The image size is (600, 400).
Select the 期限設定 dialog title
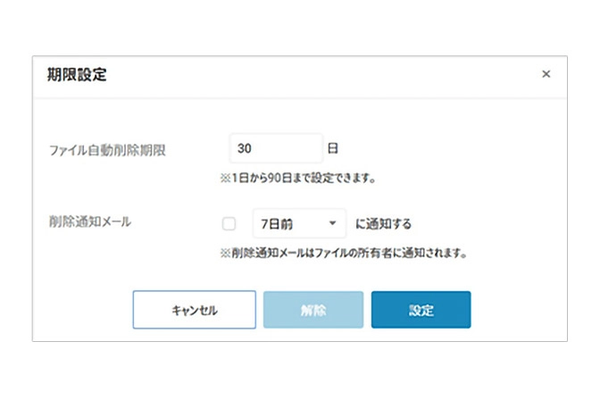click(x=77, y=75)
